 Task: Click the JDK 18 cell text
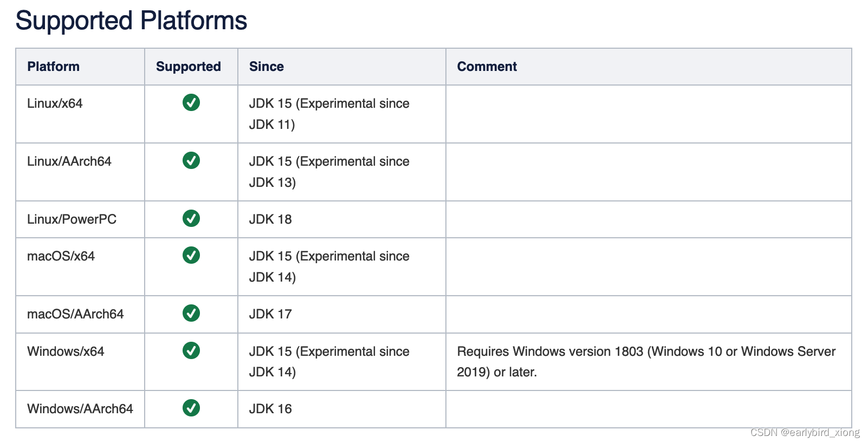click(x=270, y=219)
